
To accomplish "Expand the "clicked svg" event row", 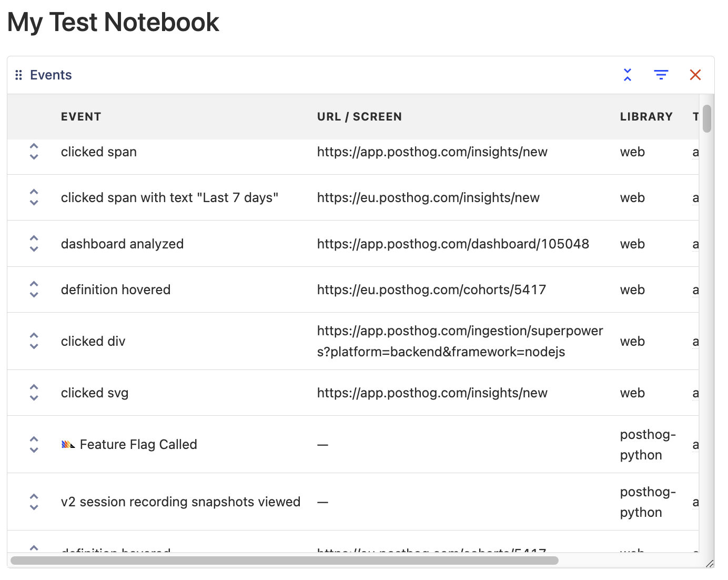I will point(34,393).
